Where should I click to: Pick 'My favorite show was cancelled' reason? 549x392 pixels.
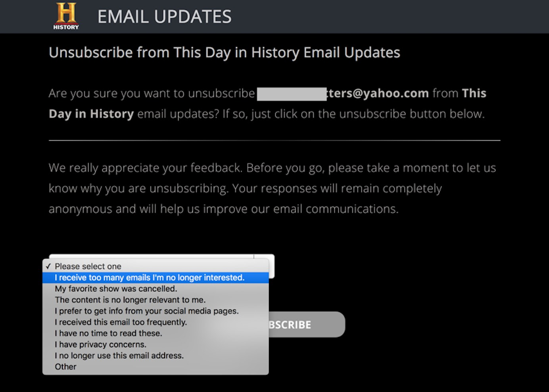116,289
